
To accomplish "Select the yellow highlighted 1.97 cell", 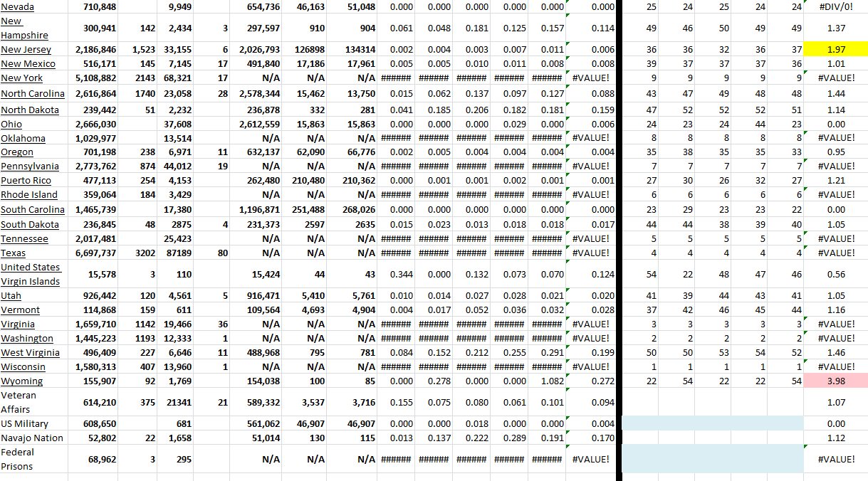I will pyautogui.click(x=835, y=49).
